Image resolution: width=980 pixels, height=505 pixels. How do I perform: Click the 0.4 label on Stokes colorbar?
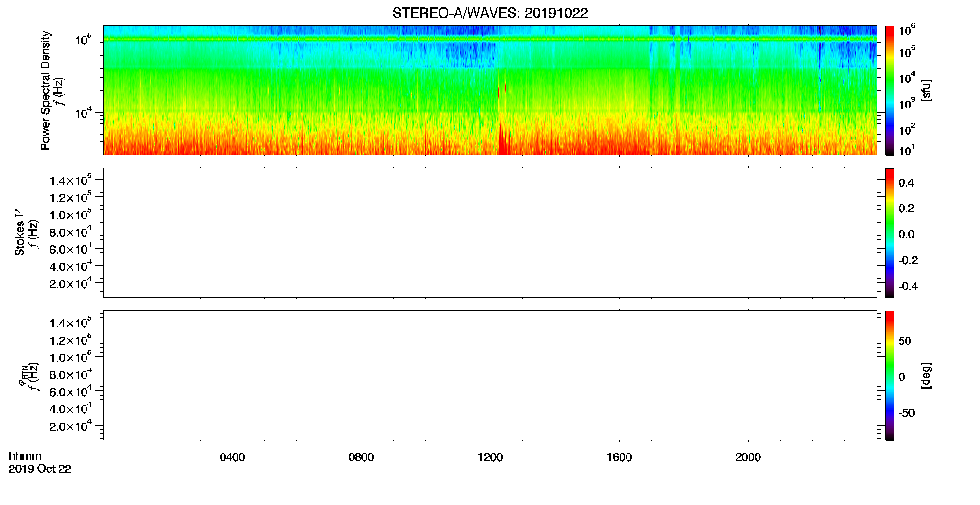pos(906,183)
